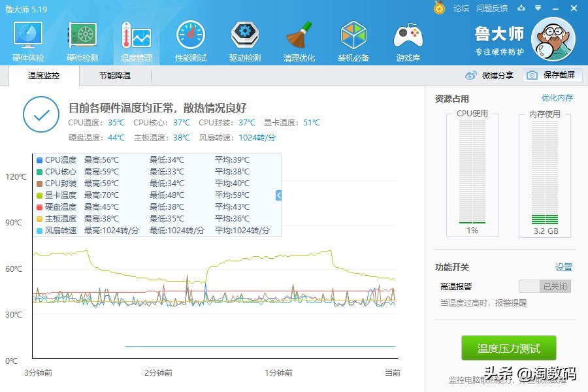Click the mascot avatar in top right corner

coord(553,40)
